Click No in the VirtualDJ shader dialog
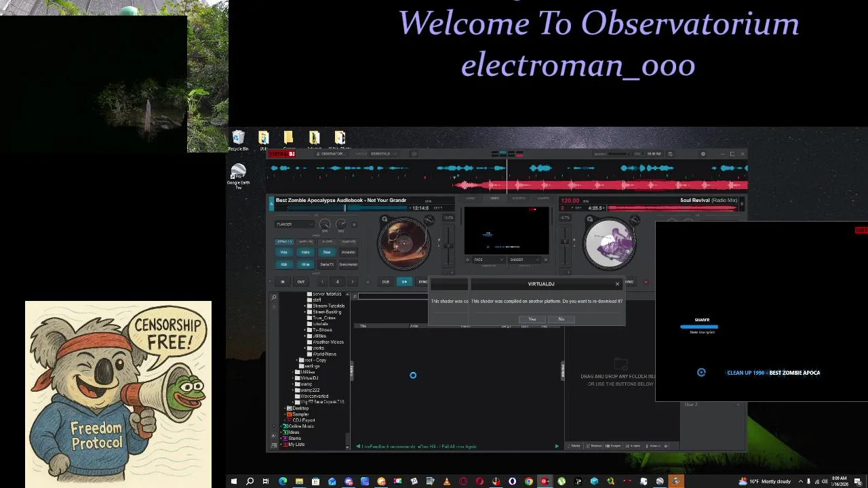 561,319
